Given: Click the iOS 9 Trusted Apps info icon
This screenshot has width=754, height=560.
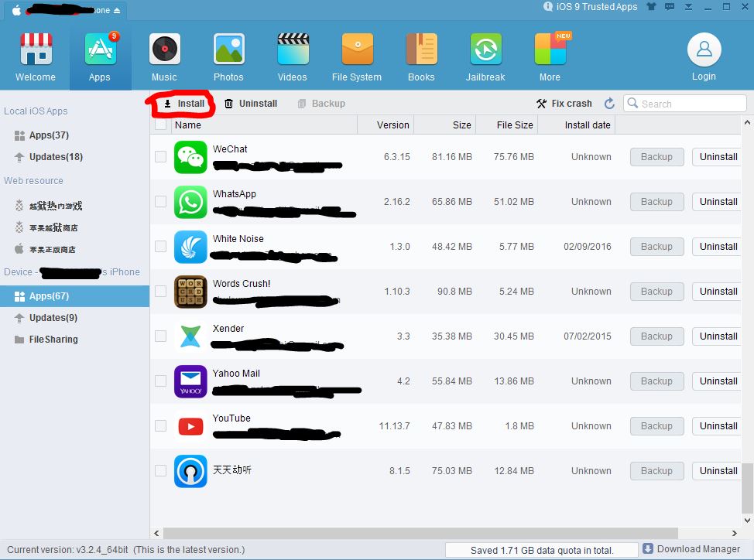Looking at the screenshot, I should point(548,7).
